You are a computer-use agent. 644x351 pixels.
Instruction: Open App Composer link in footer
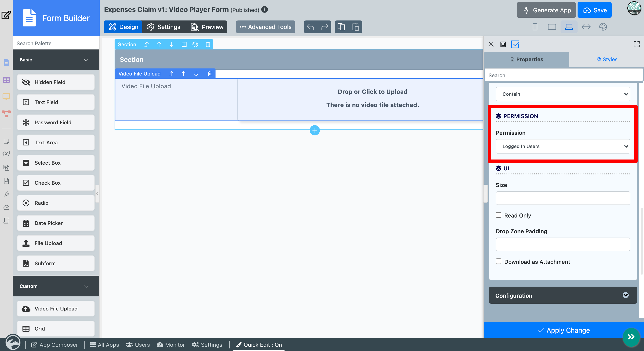(x=55, y=345)
